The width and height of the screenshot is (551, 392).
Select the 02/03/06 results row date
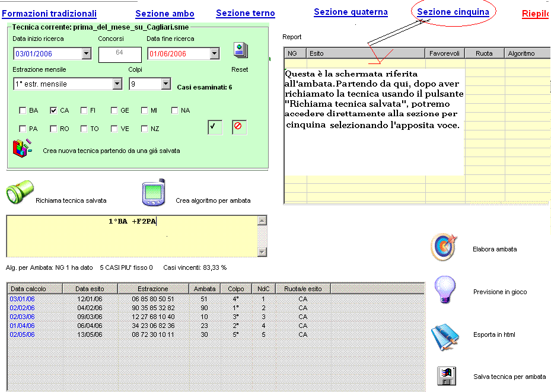tap(22, 317)
